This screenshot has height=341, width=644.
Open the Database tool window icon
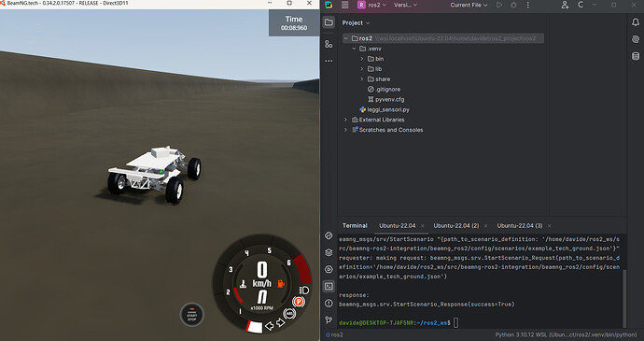tap(636, 56)
